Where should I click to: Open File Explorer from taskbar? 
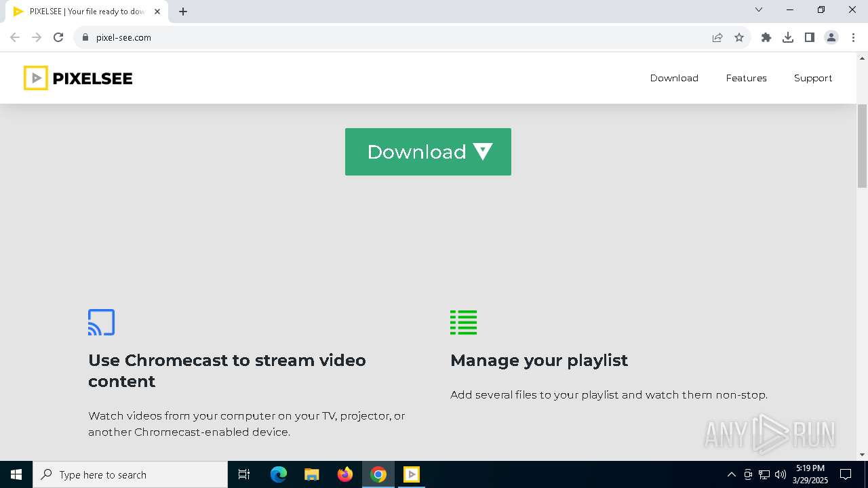312,474
